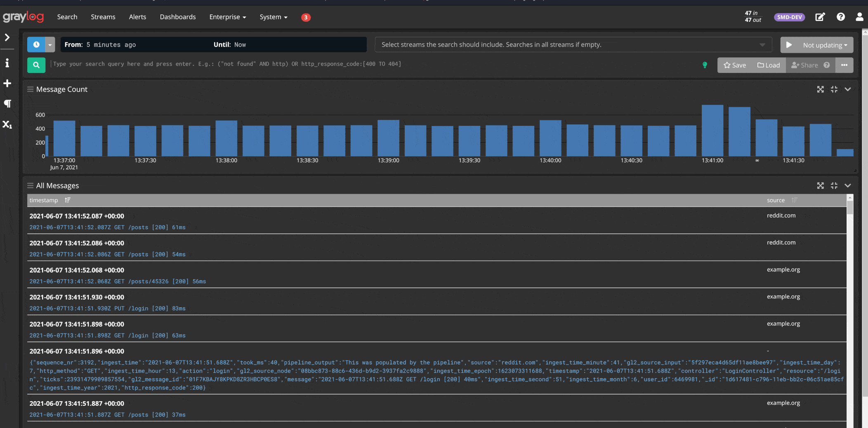
Task: Click the green search magnifier button
Action: coord(36,65)
